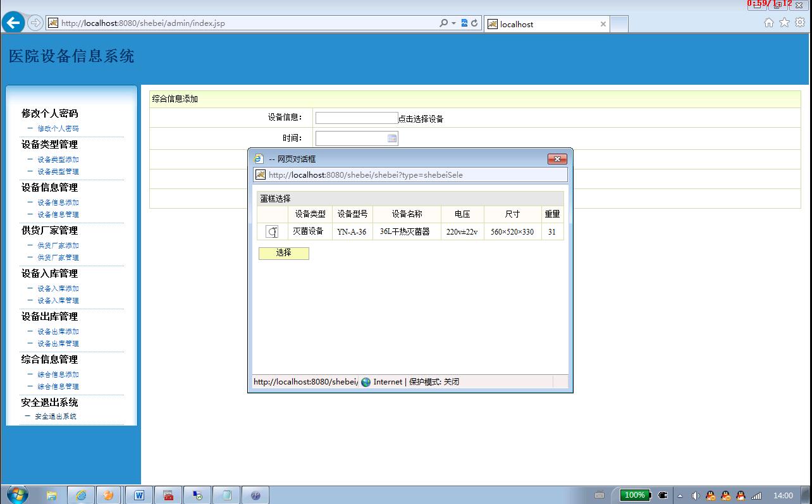The width and height of the screenshot is (812, 504).
Task: Open 综合信息添加 in sidebar
Action: point(58,374)
